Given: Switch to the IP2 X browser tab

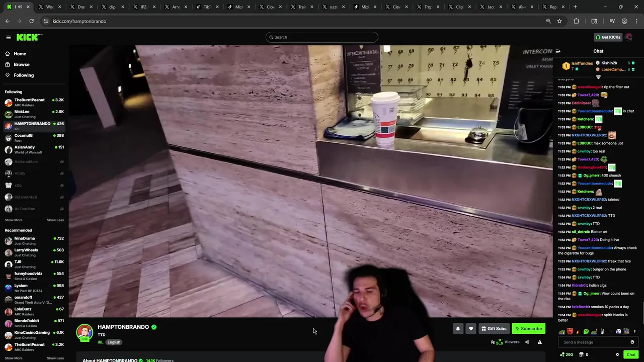Looking at the screenshot, I should click(x=143, y=7).
